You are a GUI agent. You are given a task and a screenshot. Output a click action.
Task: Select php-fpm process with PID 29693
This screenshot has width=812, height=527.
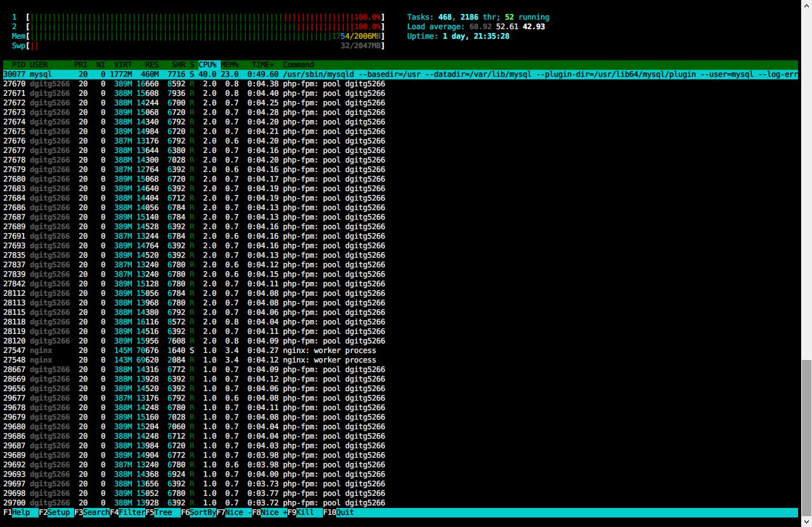click(x=194, y=474)
